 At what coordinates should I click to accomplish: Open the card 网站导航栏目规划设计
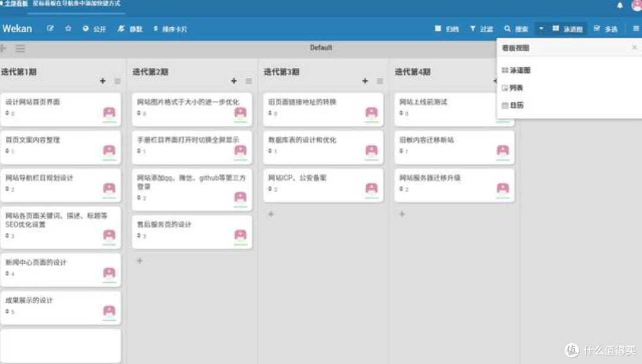coord(61,185)
